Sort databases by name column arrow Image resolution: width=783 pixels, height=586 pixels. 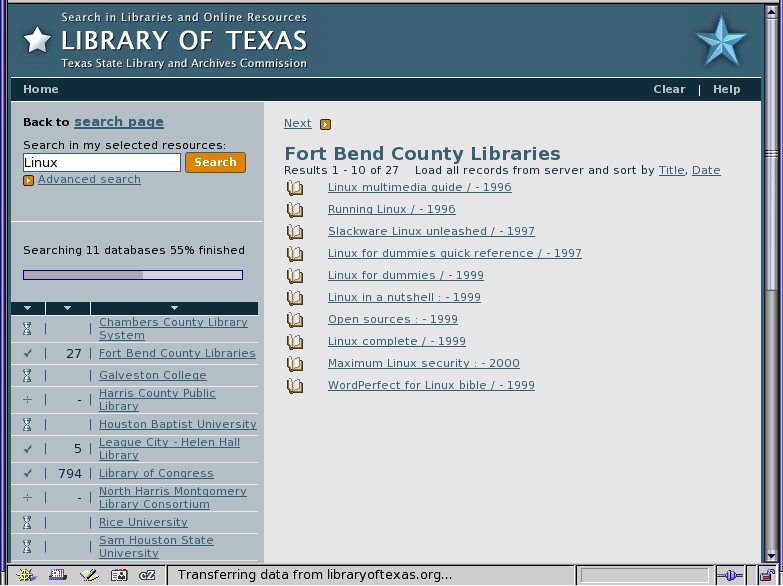174,308
